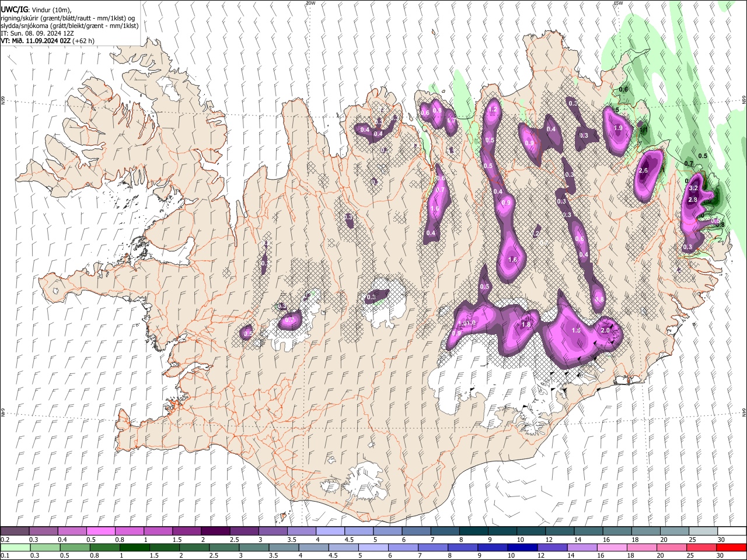Image resolution: width=747 pixels, height=560 pixels.
Task: Click the map title 'UWC/IG: Vindur (10m)'
Action: (36, 10)
